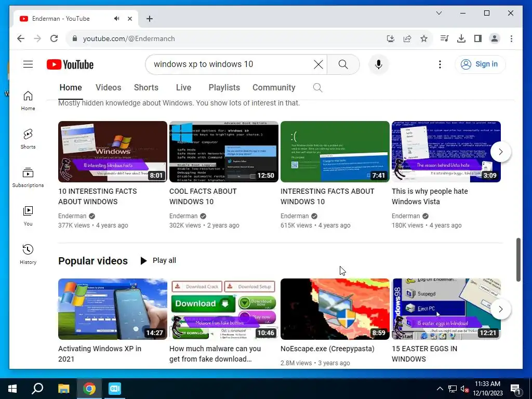Open a new browser tab
532x399 pixels.
[x=149, y=19]
